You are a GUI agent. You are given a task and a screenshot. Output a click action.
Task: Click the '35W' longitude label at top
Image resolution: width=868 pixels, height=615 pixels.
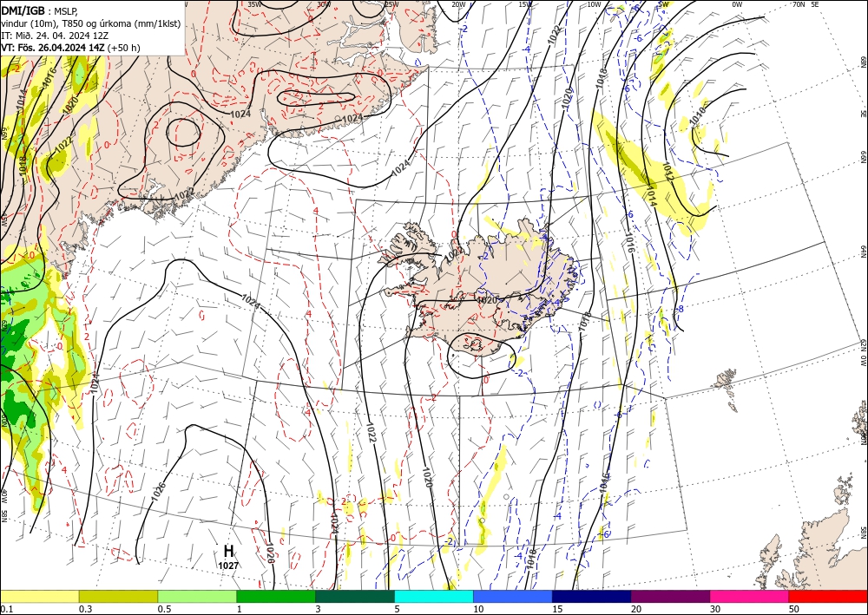[254, 4]
